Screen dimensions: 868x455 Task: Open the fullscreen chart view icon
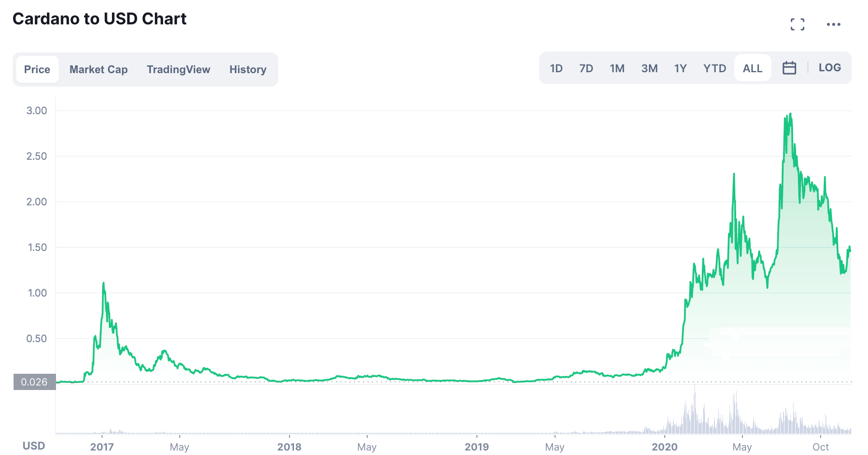798,24
